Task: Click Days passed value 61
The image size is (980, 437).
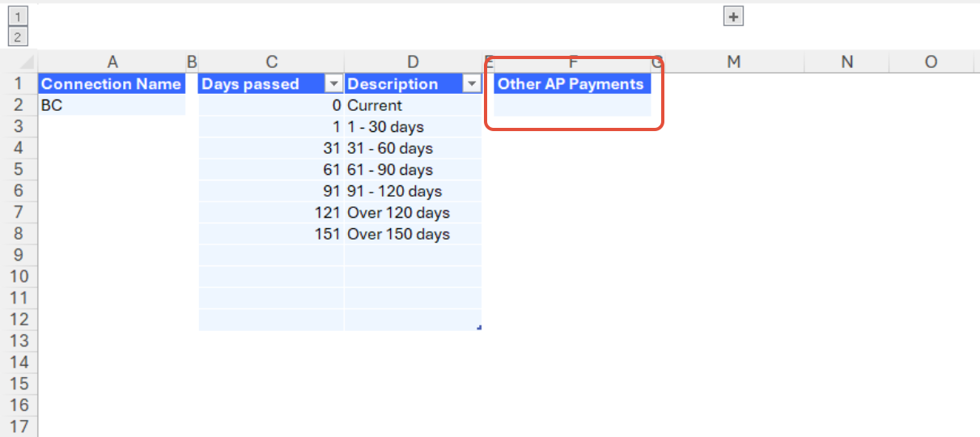Action: click(x=270, y=170)
